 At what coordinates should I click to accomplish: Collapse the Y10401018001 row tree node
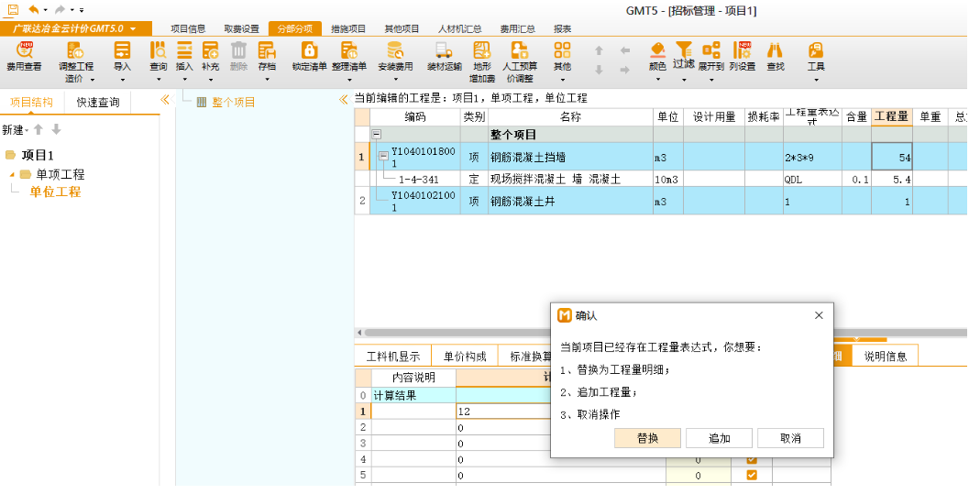[384, 157]
